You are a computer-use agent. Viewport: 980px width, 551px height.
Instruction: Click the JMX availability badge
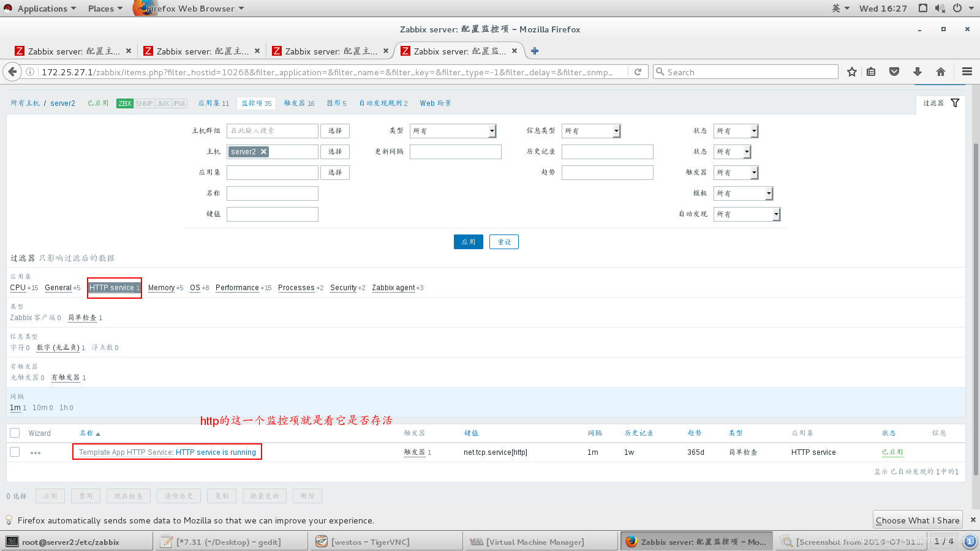coord(163,103)
